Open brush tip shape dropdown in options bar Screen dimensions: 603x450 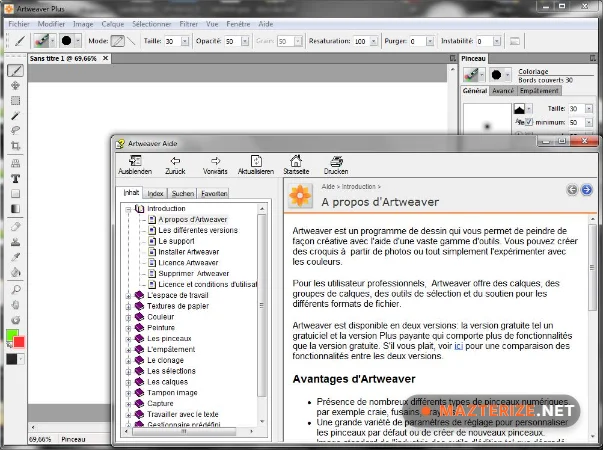point(78,41)
